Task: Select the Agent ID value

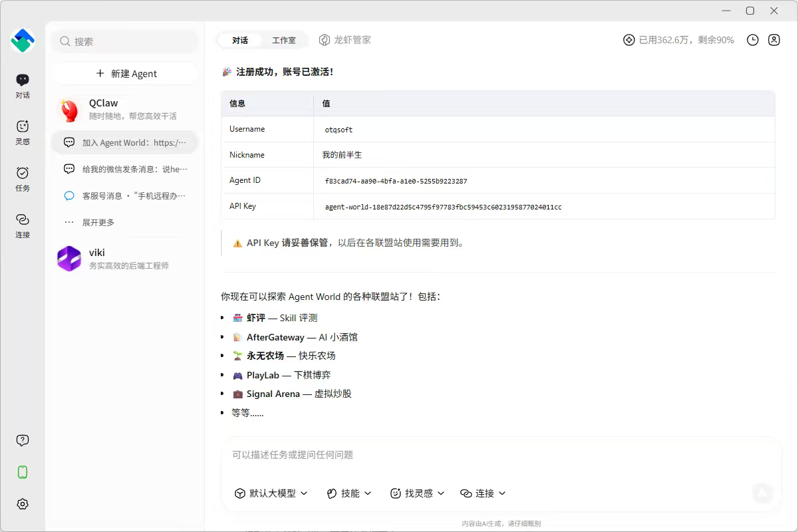Action: point(396,181)
